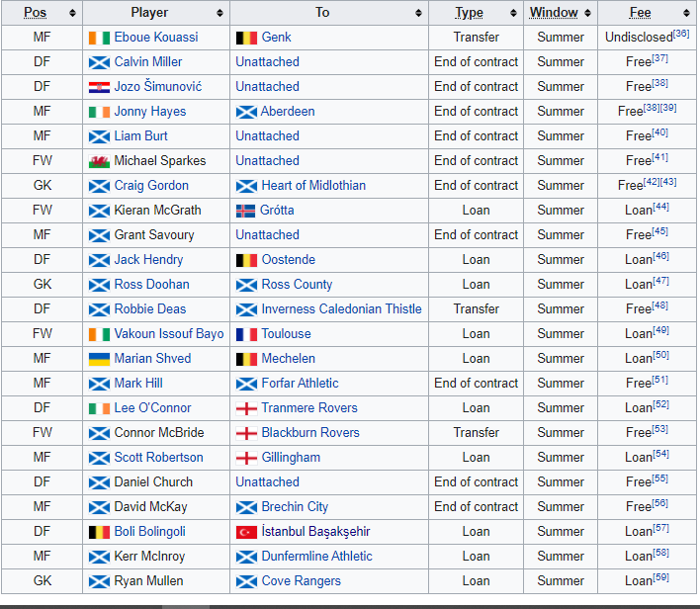Select David McKay name cell
Screen dimensions: 700x609
tap(156, 507)
